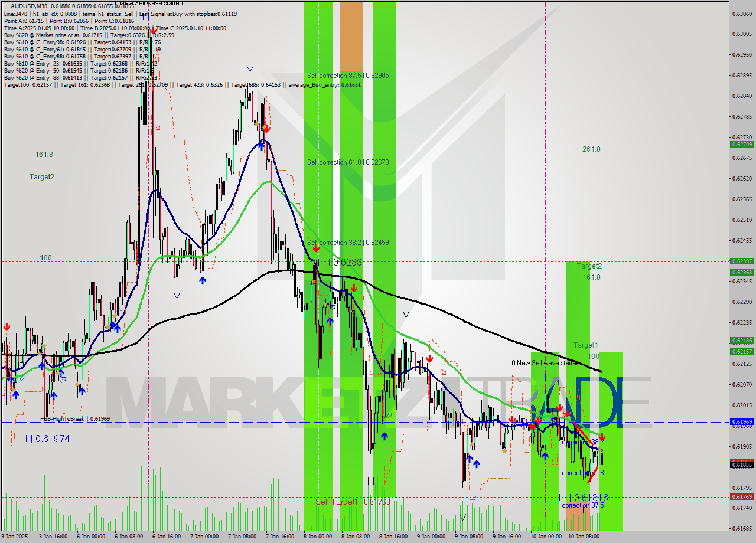
Task: Click the '261.8' Fibonacci level label
Action: click(x=591, y=149)
